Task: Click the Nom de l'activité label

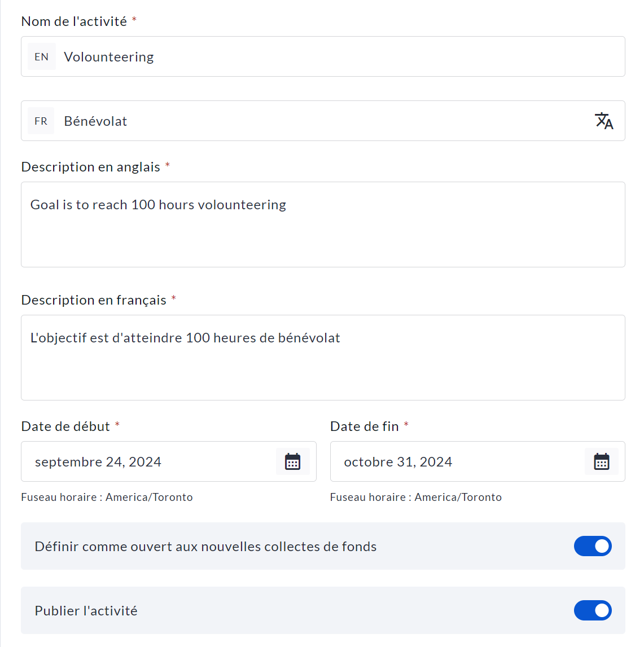Action: click(74, 21)
